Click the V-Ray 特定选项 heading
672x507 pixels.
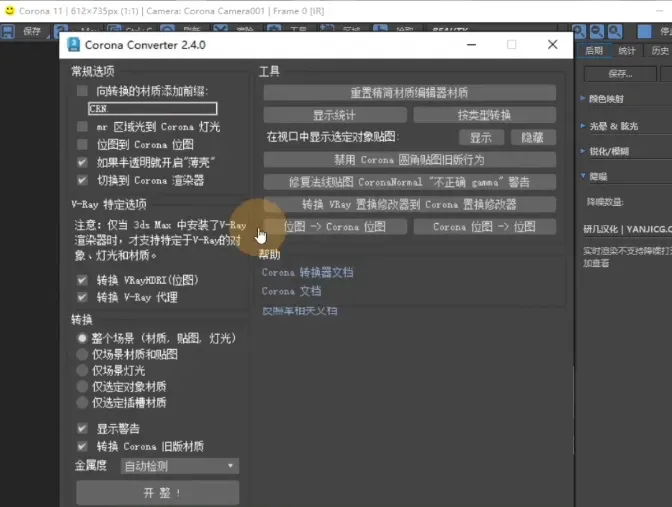pyautogui.click(x=109, y=204)
